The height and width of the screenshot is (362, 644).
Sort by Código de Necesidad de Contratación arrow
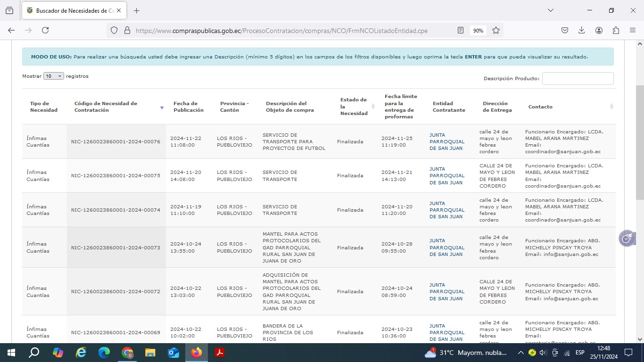162,107
